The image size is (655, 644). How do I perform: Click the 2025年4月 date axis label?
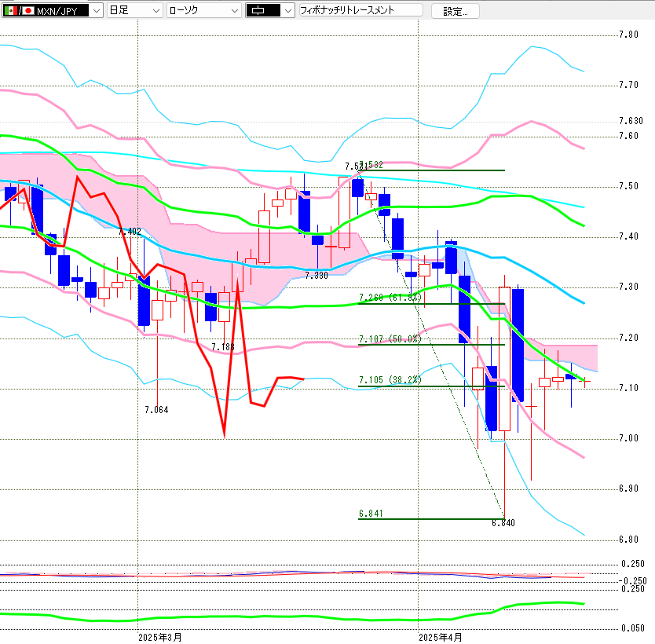point(441,637)
